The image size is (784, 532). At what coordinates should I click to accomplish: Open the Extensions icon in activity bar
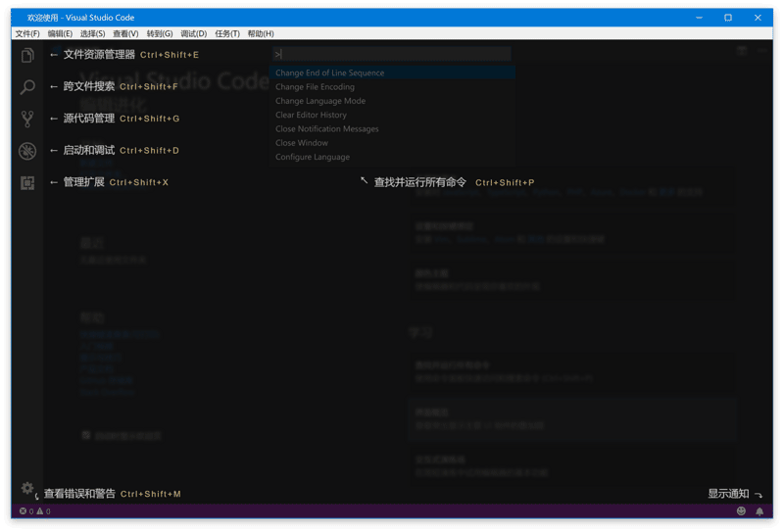[27, 183]
